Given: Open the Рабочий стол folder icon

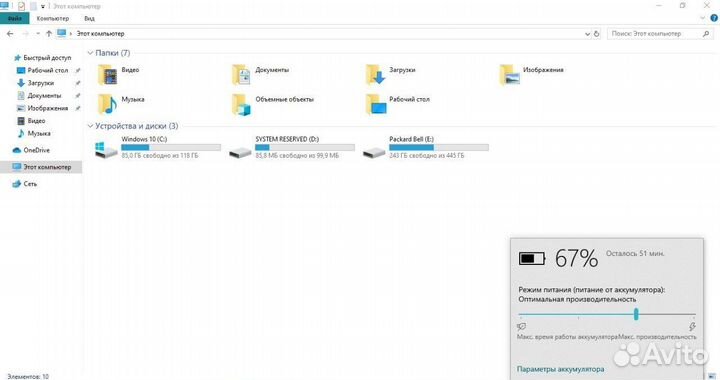Looking at the screenshot, I should coord(375,104).
